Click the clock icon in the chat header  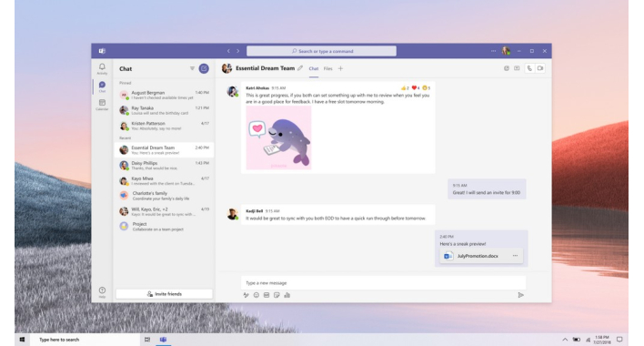click(x=507, y=68)
